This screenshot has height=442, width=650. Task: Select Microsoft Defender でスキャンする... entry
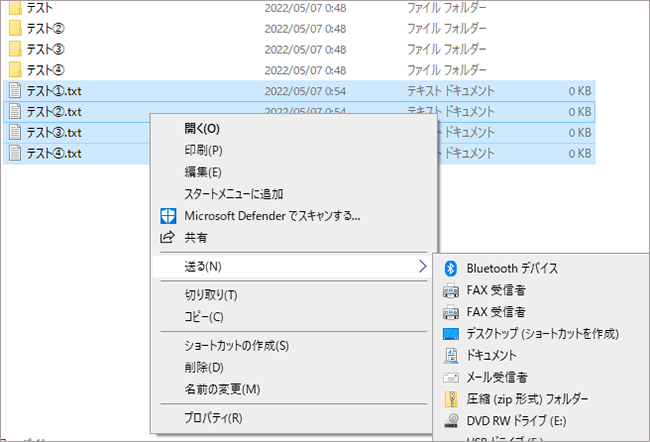[x=272, y=216]
